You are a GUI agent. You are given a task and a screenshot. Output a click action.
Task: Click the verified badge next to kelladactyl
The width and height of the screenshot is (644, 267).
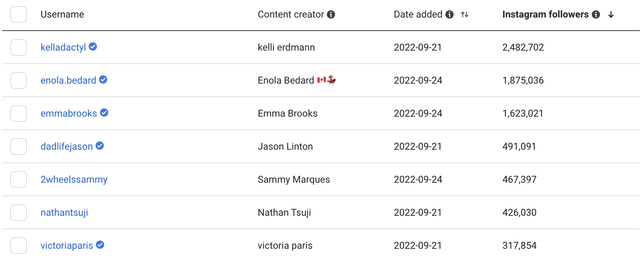(x=93, y=46)
